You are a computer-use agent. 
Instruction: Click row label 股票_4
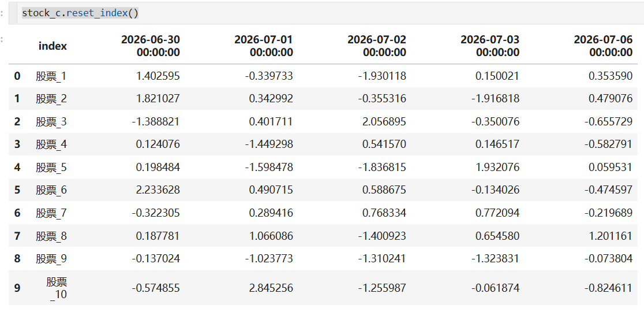click(x=51, y=144)
